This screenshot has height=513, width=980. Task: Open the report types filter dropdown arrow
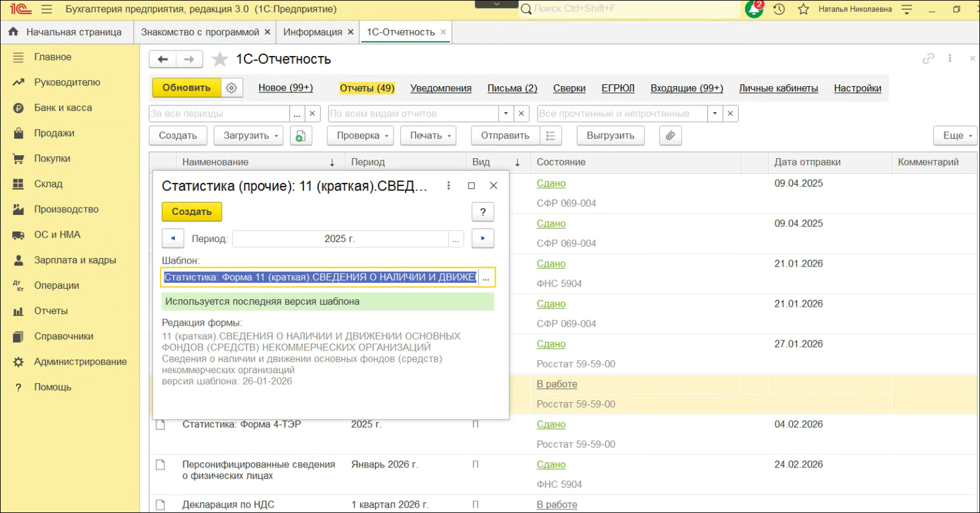click(x=506, y=114)
